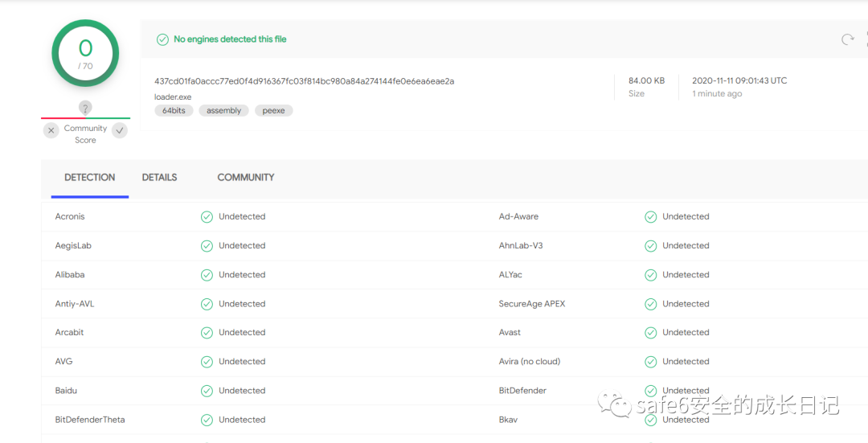Click the assembly tag

(223, 111)
